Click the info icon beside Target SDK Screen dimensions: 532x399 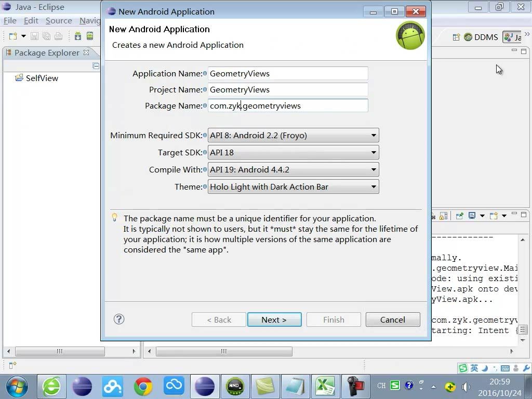tap(205, 152)
